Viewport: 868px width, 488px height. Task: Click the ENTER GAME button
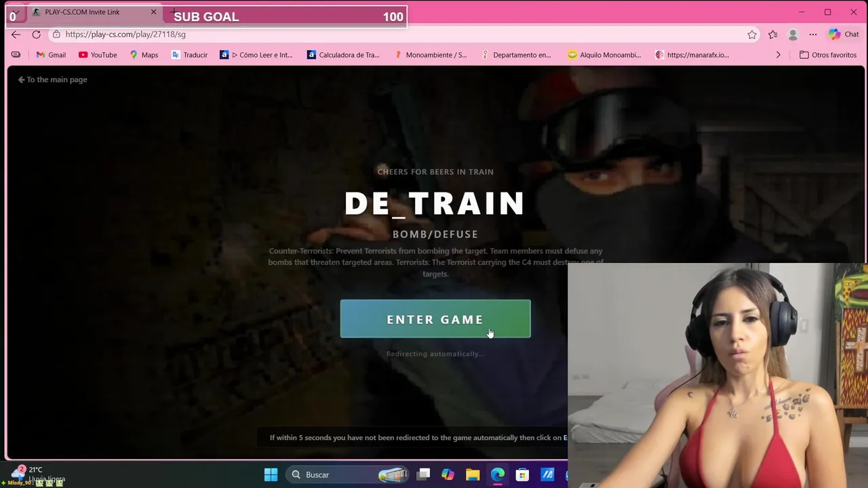point(435,319)
